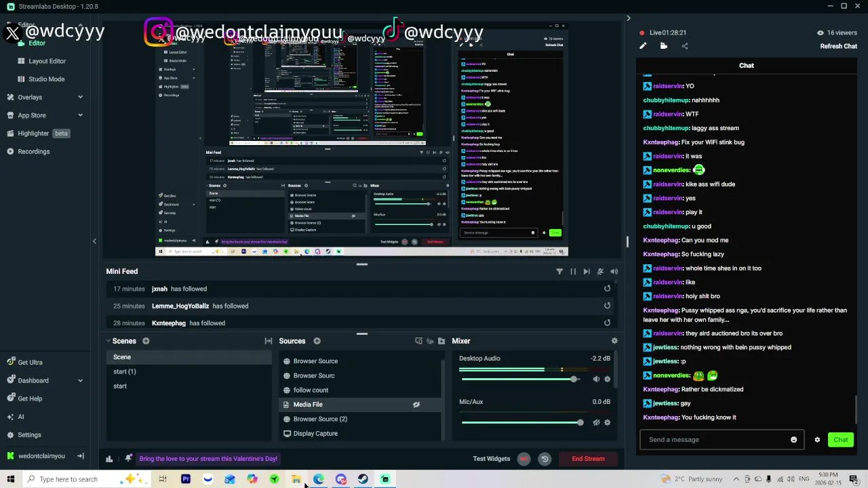Replay Kxnteephag follow alert
This screenshot has height=488, width=868.
(607, 323)
